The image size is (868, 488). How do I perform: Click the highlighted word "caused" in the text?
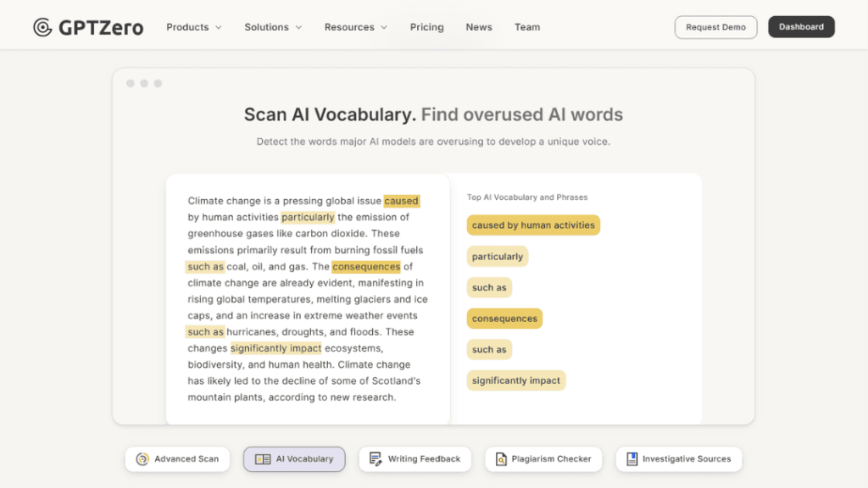point(401,201)
